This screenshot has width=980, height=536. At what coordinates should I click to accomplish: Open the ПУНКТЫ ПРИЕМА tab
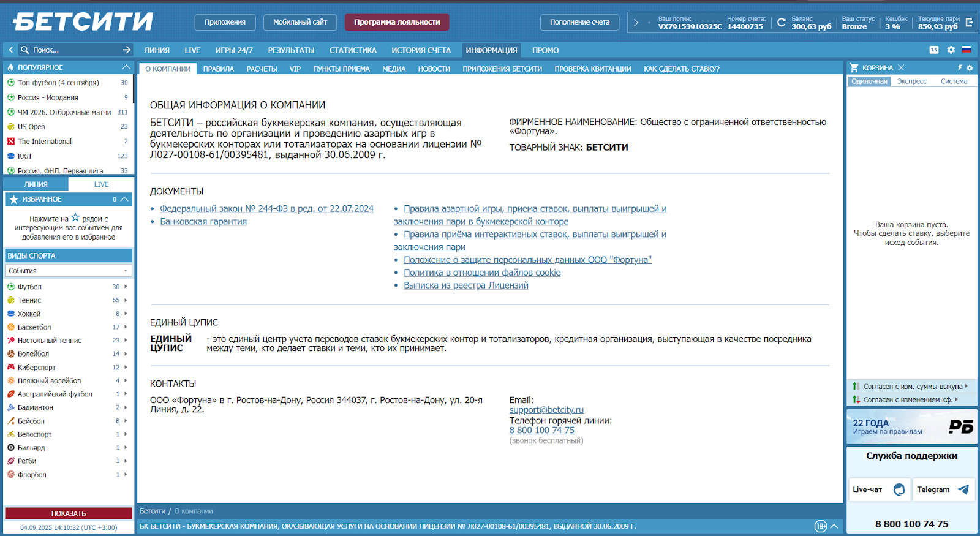[x=341, y=69]
